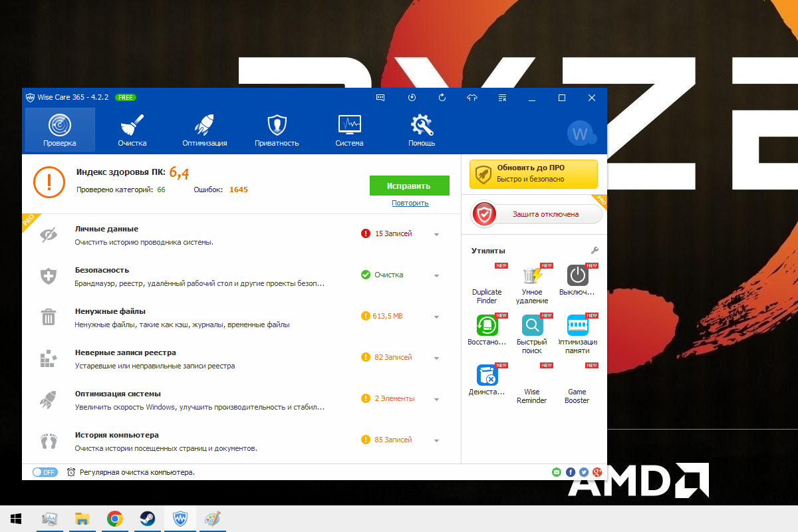Click the Безопасность shield icon
798x532 pixels.
pos(49,276)
